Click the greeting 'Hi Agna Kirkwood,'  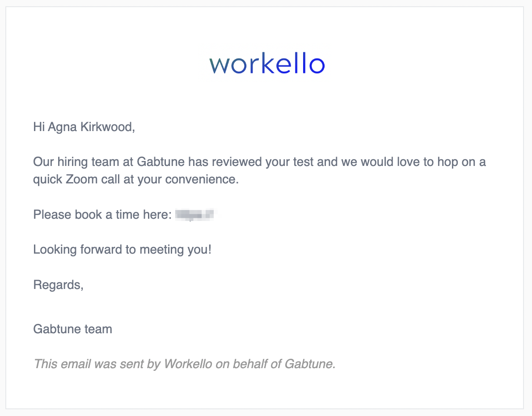84,127
